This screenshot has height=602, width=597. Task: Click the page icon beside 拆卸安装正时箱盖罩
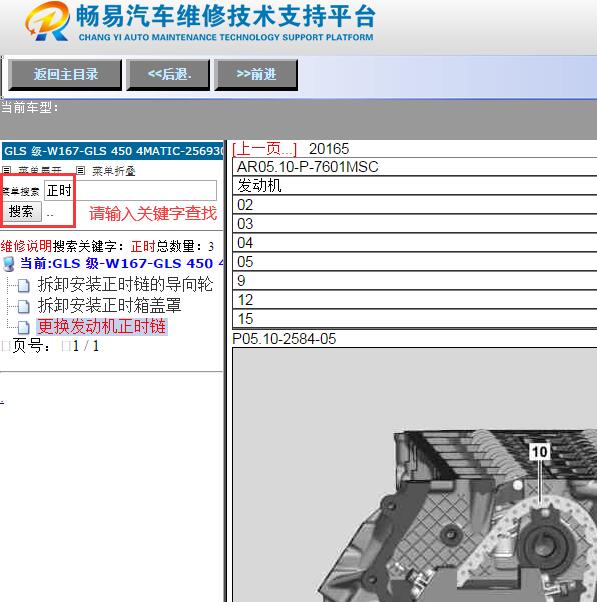point(24,306)
